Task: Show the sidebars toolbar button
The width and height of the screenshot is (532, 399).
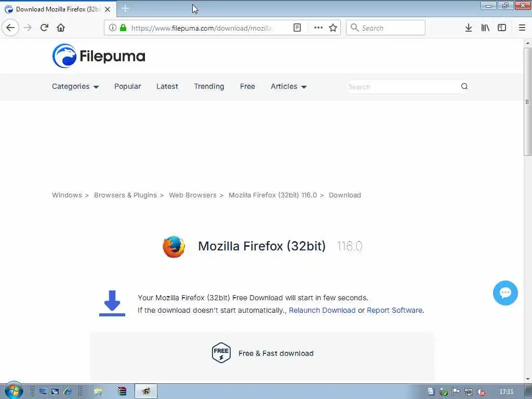Action: click(502, 28)
